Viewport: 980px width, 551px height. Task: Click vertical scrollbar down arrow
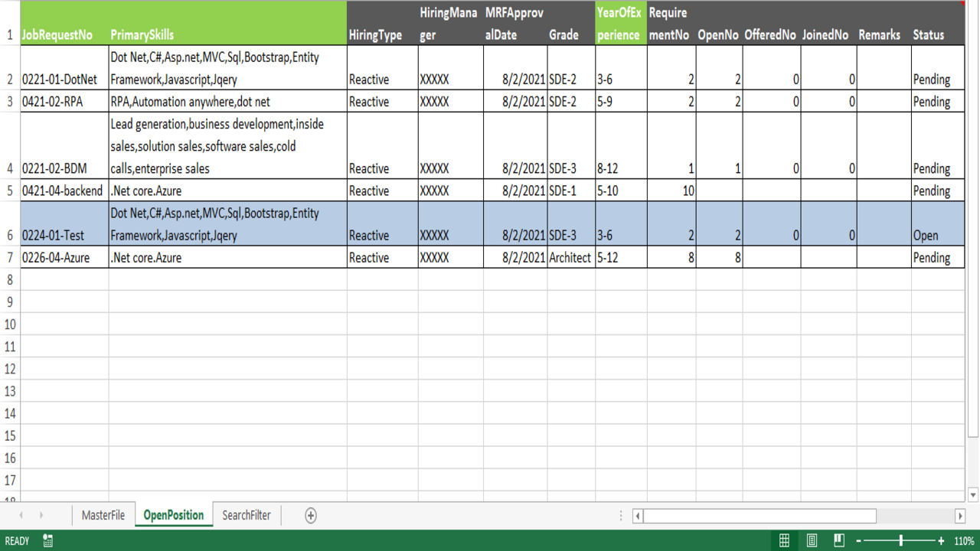[x=973, y=495]
